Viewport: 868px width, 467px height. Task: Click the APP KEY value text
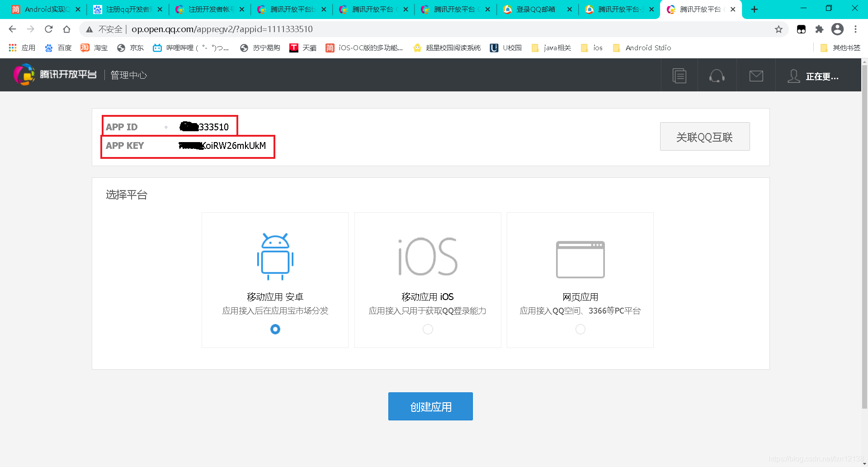click(x=222, y=146)
